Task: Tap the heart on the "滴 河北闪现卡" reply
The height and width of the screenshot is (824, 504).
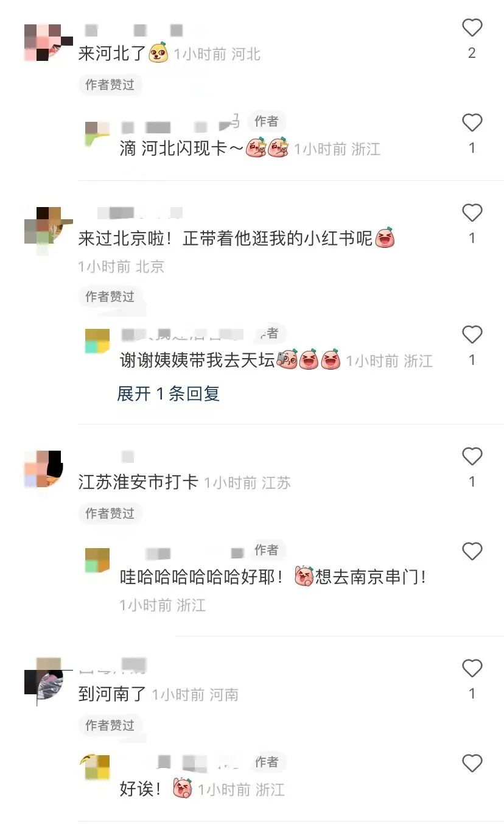Action: coord(472,122)
